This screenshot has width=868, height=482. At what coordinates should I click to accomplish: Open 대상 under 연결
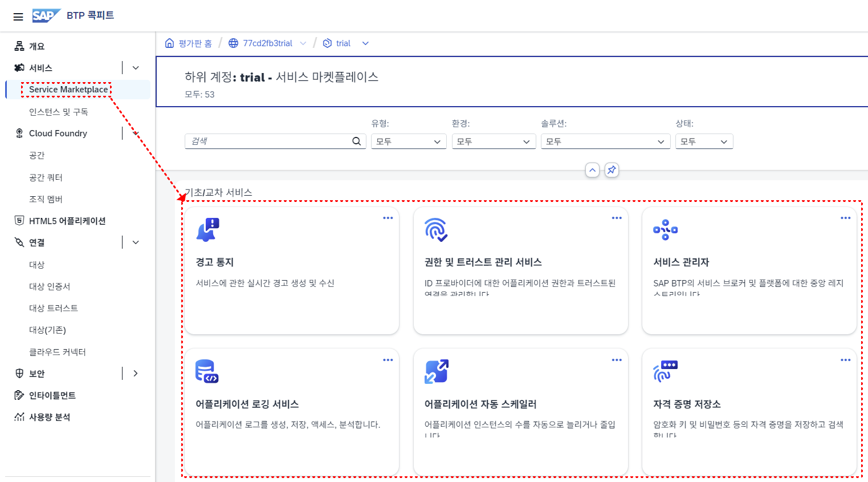[37, 265]
